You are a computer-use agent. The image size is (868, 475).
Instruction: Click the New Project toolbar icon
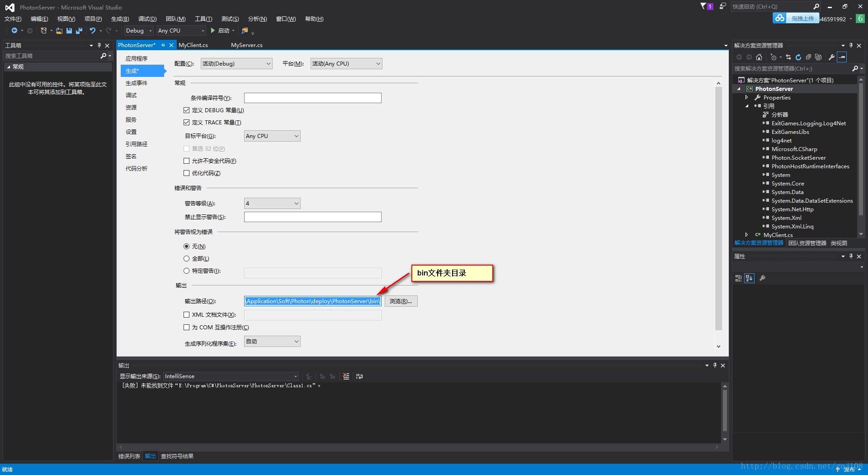(44, 31)
